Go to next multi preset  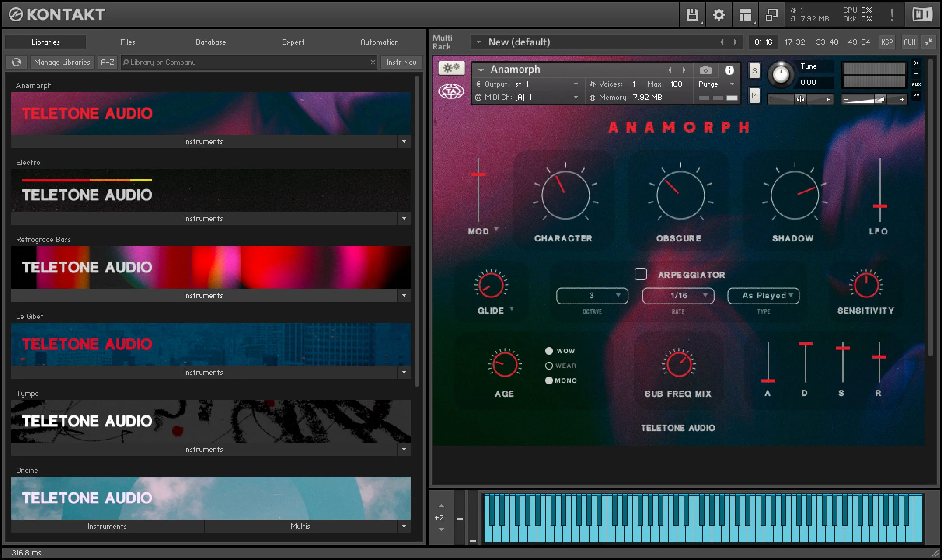pyautogui.click(x=735, y=42)
